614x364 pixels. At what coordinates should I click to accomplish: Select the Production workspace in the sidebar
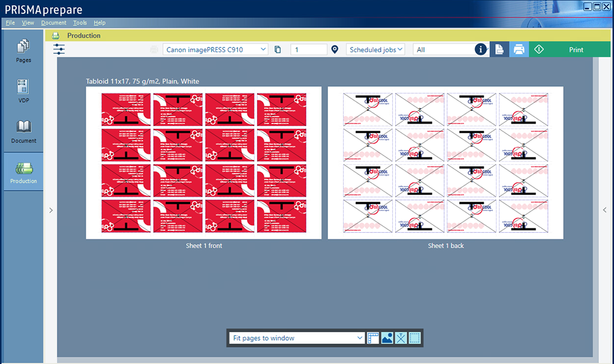click(23, 172)
